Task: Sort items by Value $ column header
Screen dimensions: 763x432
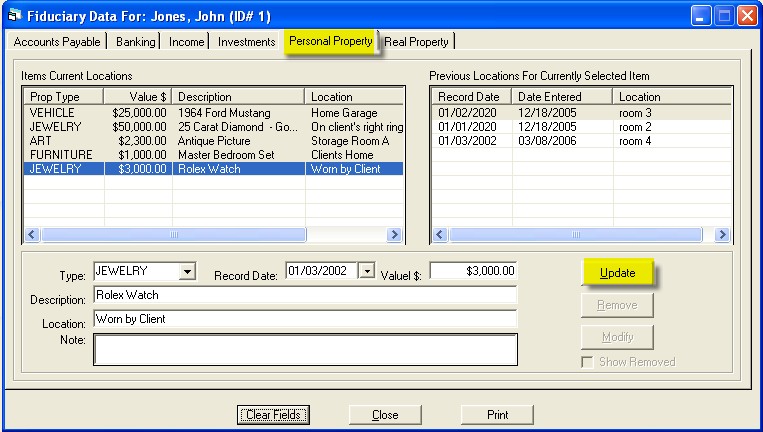Action: [138, 96]
